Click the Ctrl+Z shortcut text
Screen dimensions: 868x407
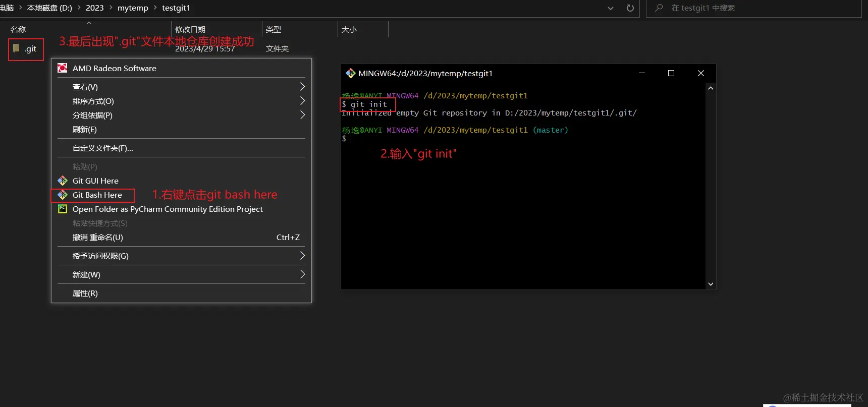(x=288, y=238)
